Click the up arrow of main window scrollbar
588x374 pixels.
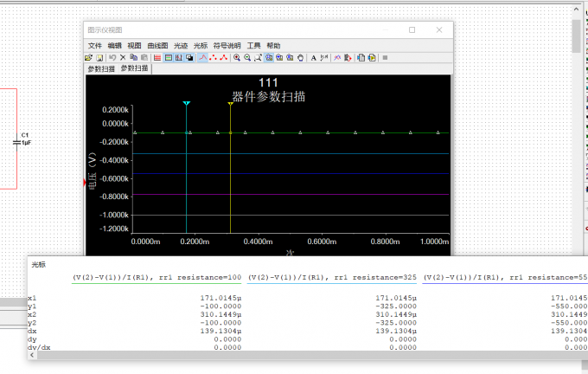click(x=577, y=9)
